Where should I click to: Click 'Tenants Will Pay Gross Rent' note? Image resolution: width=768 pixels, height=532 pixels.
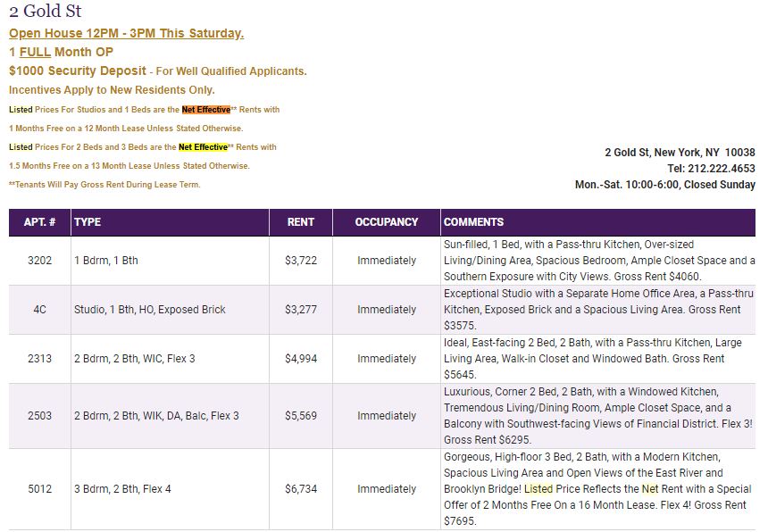click(x=104, y=185)
